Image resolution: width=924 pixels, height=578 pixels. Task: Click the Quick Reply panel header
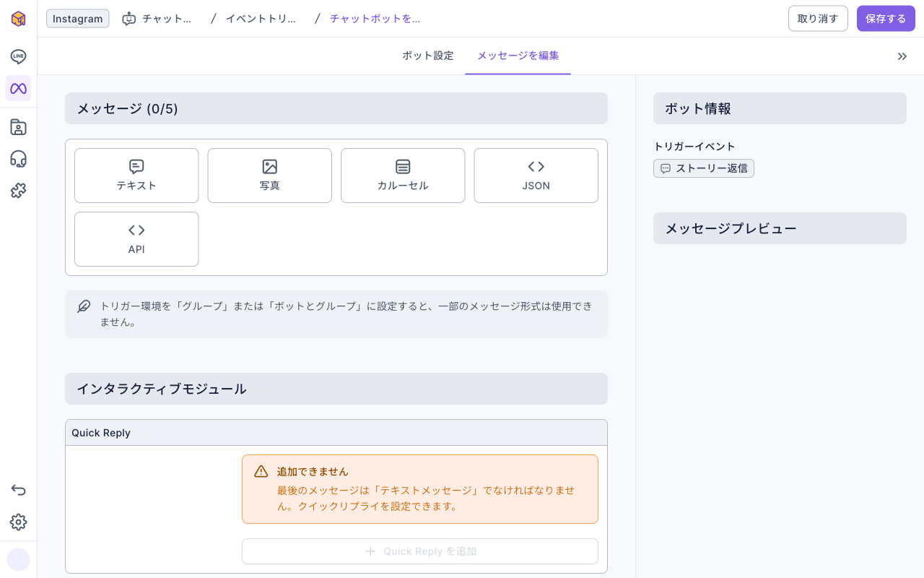click(336, 433)
